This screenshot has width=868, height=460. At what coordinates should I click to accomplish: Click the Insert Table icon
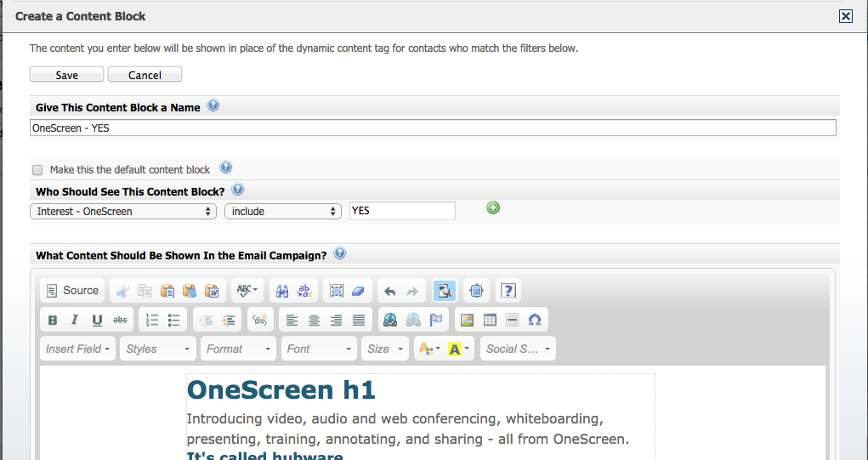490,320
